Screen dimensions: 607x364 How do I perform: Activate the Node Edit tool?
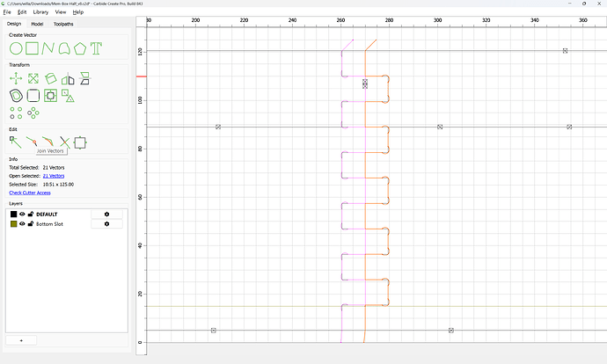click(16, 142)
